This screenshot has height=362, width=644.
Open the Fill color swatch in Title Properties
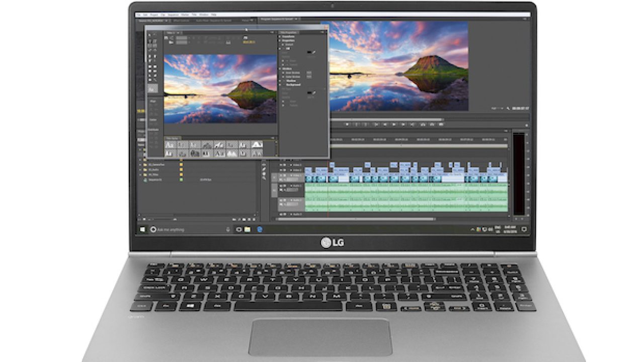point(309,52)
